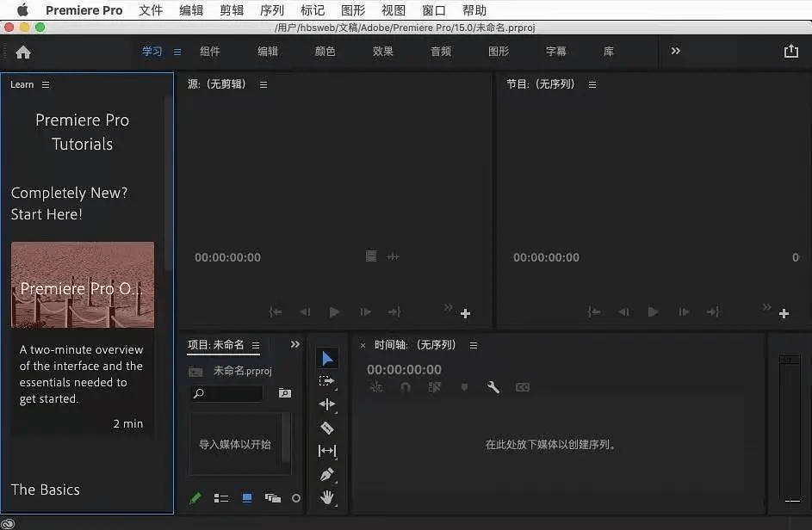Close the Timeline panel tab
This screenshot has height=530, width=812.
pos(363,345)
